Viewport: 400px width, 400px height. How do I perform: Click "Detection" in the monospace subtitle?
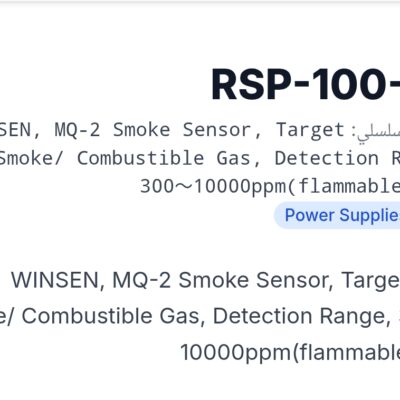[327, 158]
